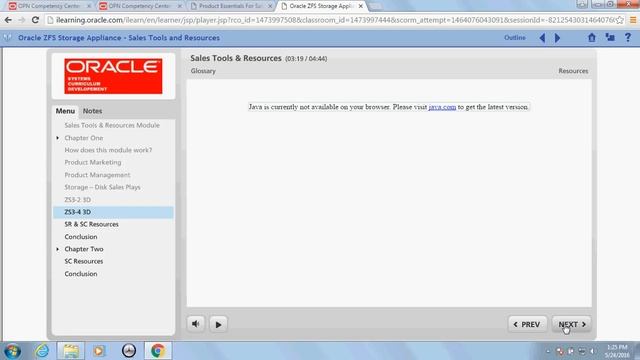640x360 pixels.
Task: Switch to Chrome in the taskbar
Action: click(x=158, y=351)
